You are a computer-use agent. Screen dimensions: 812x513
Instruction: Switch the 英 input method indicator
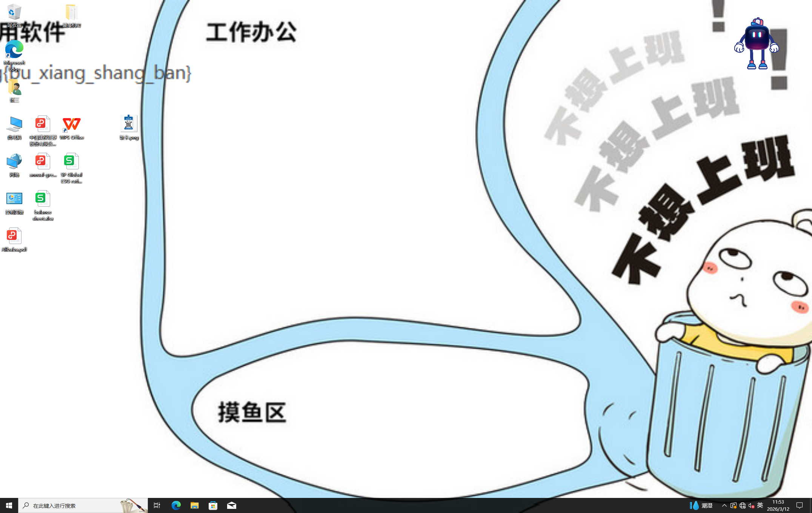click(760, 505)
